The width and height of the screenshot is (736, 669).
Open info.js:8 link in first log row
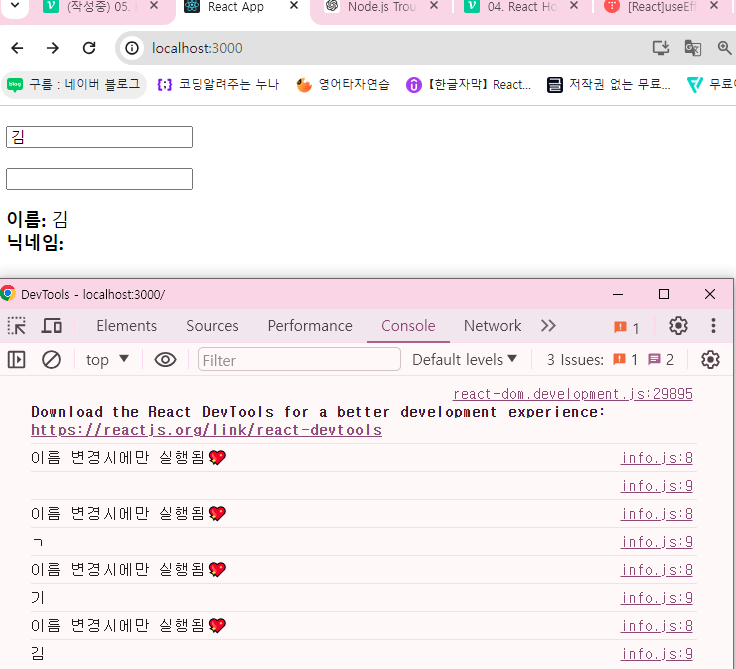coord(657,458)
